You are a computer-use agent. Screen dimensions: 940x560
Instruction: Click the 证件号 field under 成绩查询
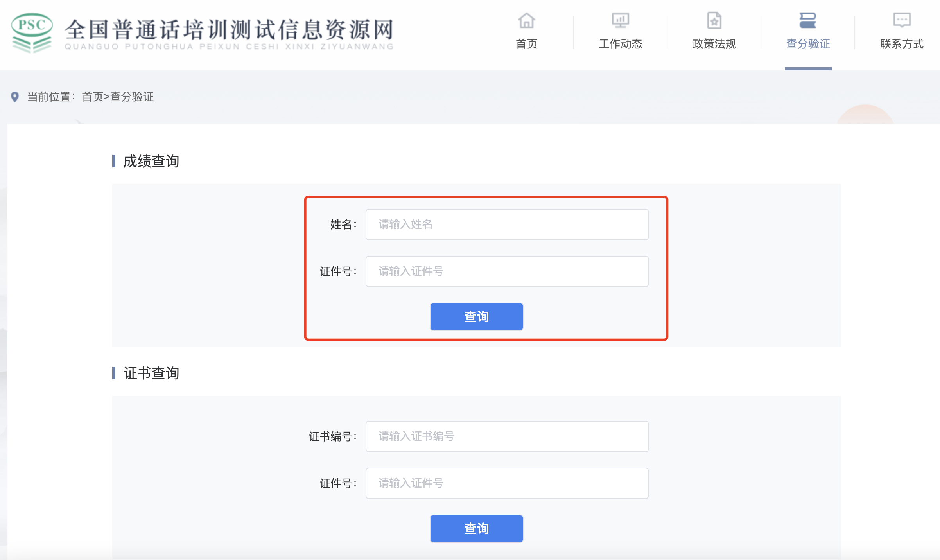pos(507,271)
